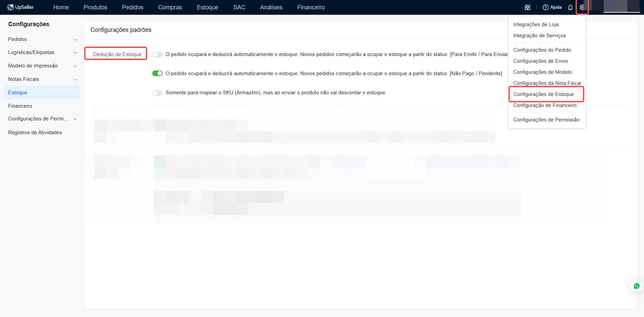The height and width of the screenshot is (317, 644).
Task: Choose Integrações de Loja from menu
Action: tap(536, 24)
